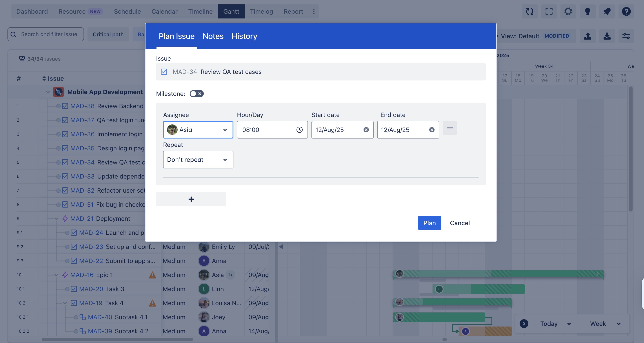Toggle the MAD-37 checkbox

click(x=65, y=120)
